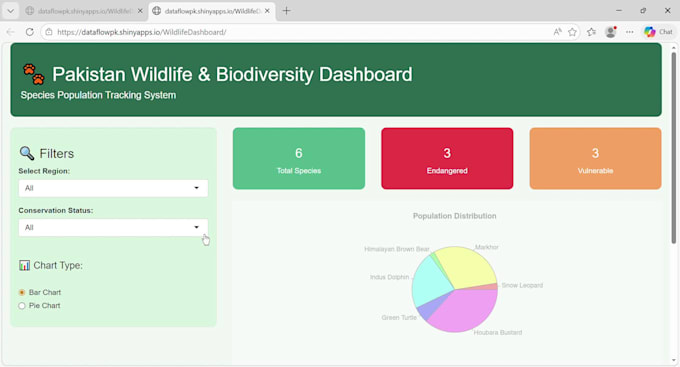Viewport: 680px width, 367px height.
Task: Select the Pie Chart radio option
Action: click(x=22, y=306)
